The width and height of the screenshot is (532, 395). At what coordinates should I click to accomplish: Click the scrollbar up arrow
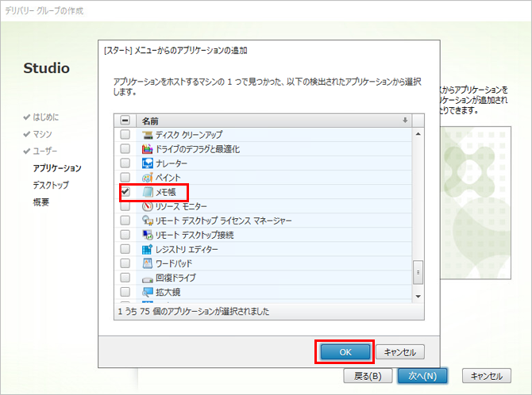[418, 132]
